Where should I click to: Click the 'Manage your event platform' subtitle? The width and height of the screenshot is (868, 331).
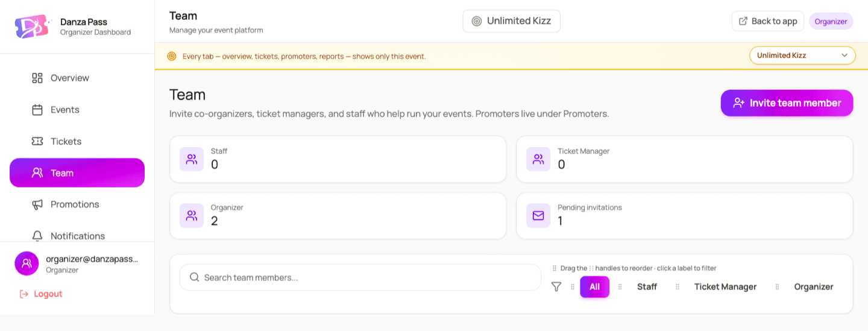click(x=216, y=30)
